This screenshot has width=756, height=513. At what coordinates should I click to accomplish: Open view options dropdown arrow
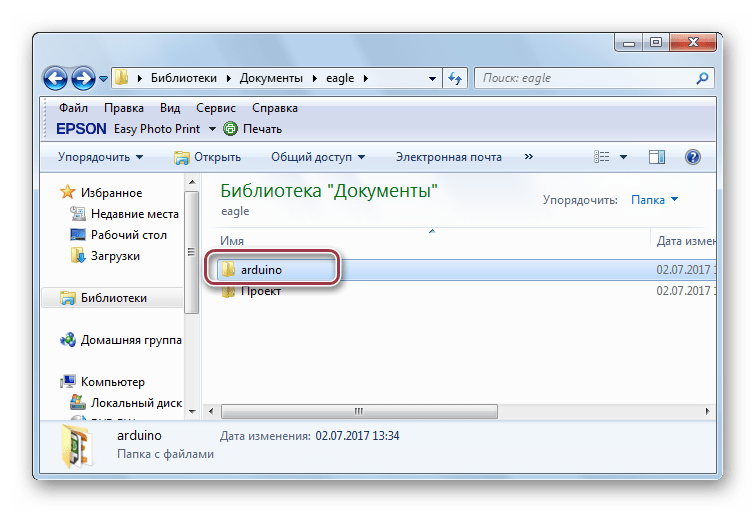[623, 157]
